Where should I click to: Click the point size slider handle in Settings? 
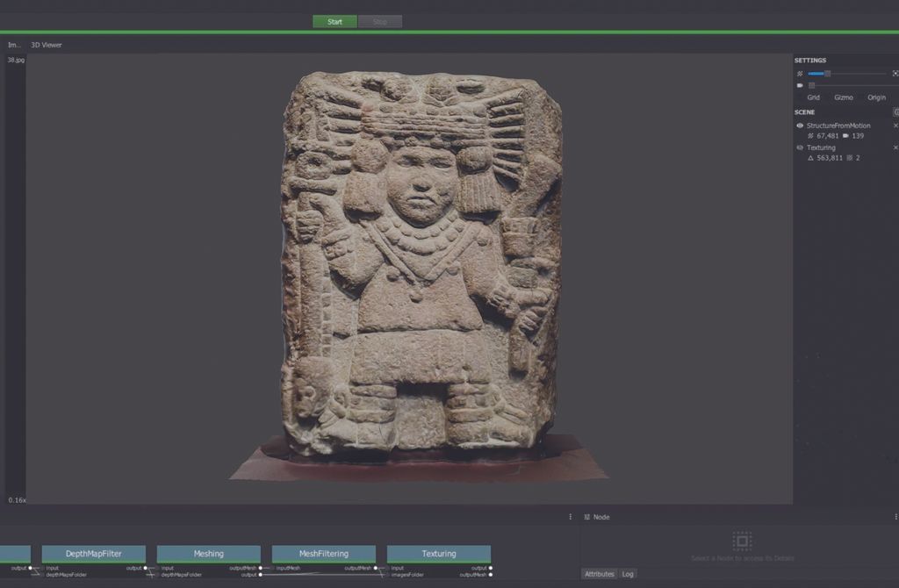[x=827, y=73]
